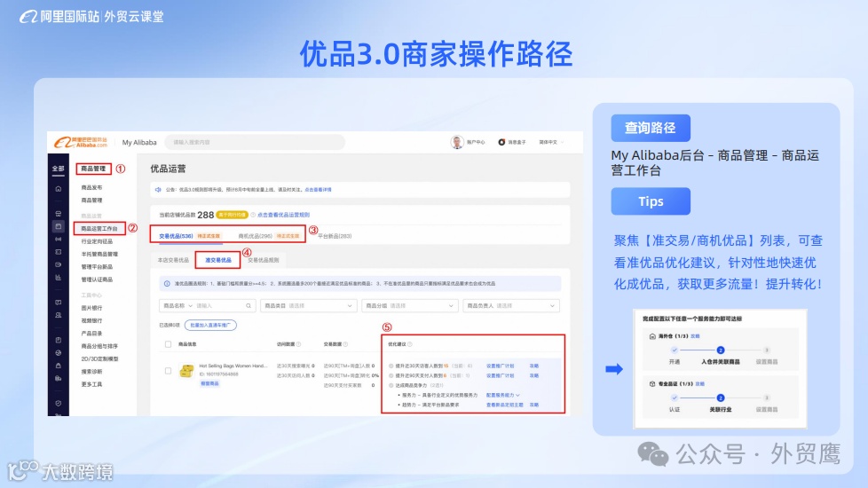Open the 商品分组 dropdown
The width and height of the screenshot is (868, 488).
pyautogui.click(x=409, y=305)
